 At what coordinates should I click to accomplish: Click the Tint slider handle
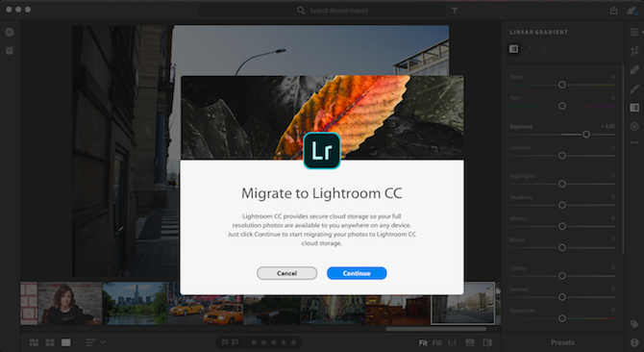pyautogui.click(x=562, y=106)
